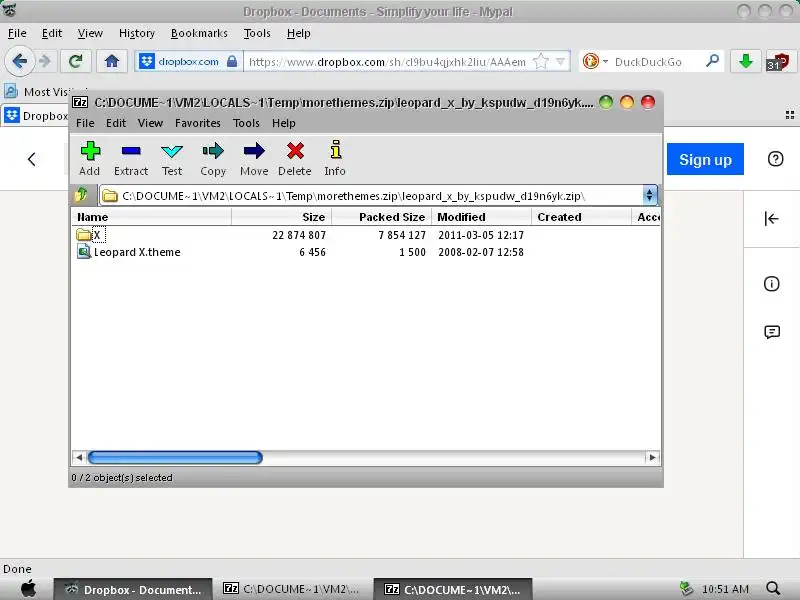Open the Dropbox info panel icon
Screen dimensions: 800x600
[771, 284]
